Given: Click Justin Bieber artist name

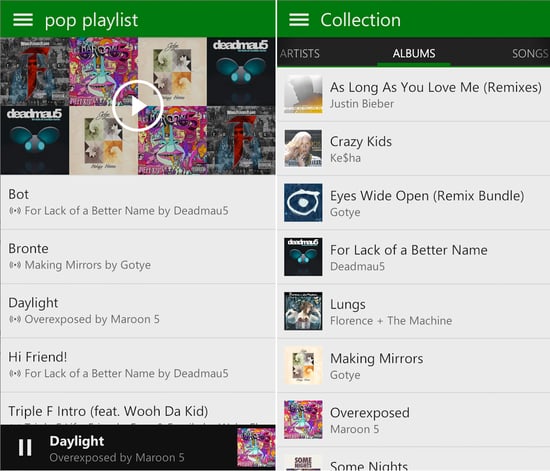Looking at the screenshot, I should (x=362, y=104).
